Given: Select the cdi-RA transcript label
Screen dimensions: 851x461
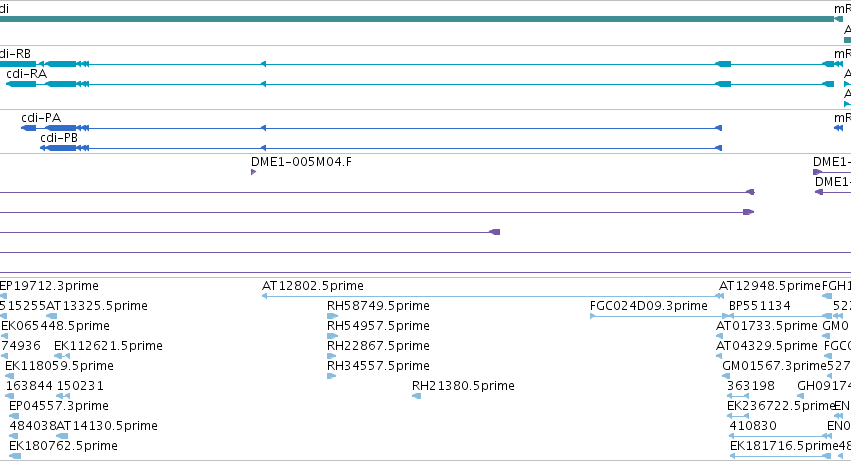Looking at the screenshot, I should click(27, 74).
